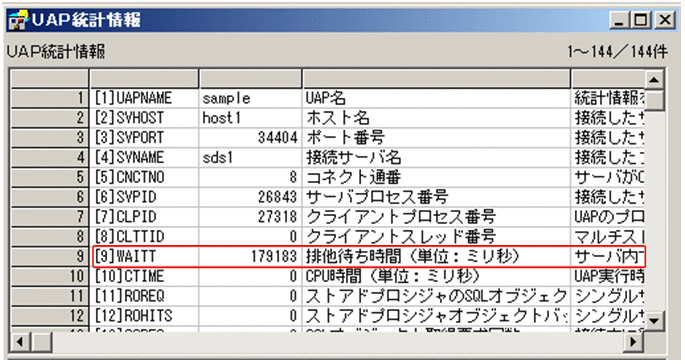Click the [11]ROREQ cell
The height and width of the screenshot is (364, 685).
pos(144,296)
